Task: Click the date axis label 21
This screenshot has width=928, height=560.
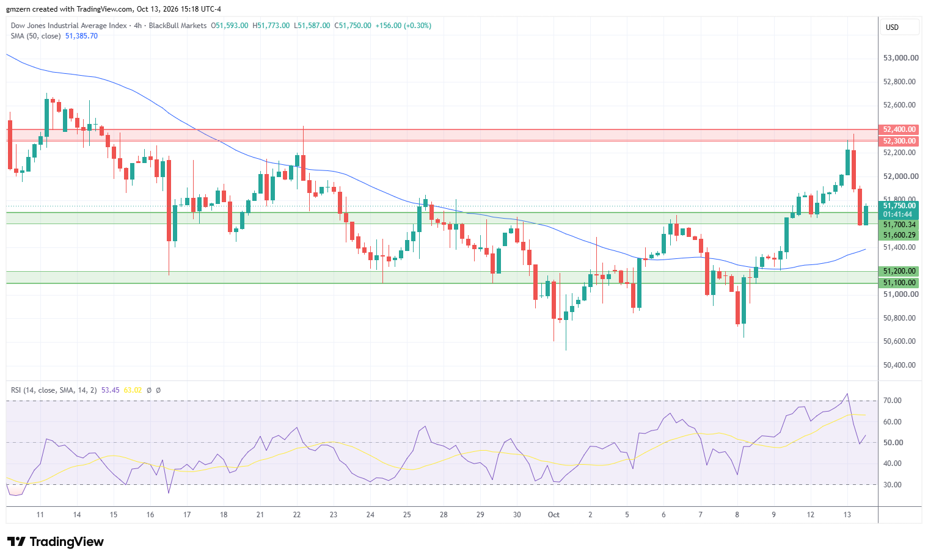Action: (260, 515)
